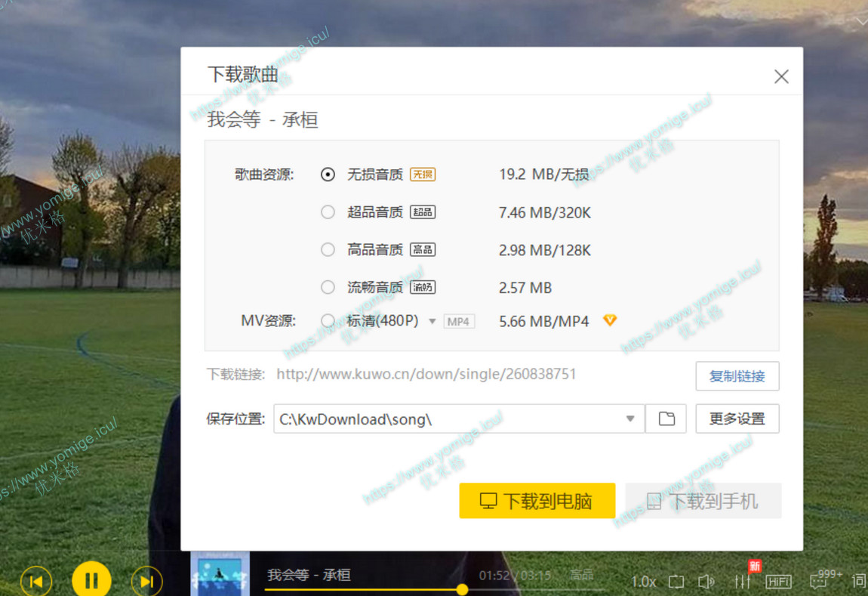
Task: Click the HiFi mode icon
Action: pos(778,581)
